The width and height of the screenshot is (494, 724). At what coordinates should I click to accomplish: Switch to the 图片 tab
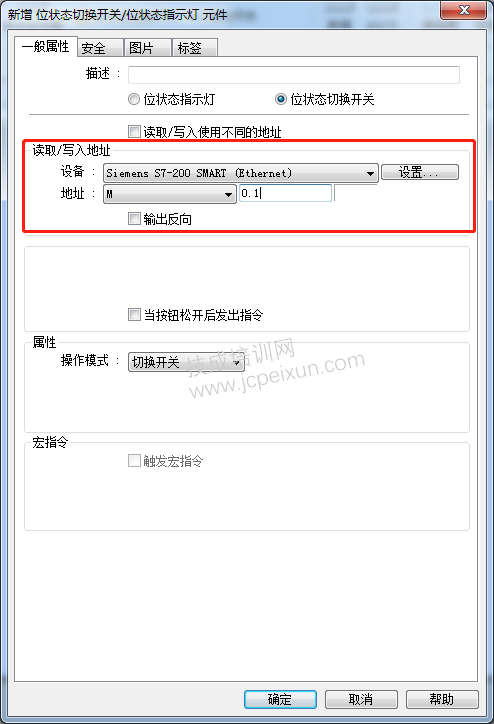[148, 48]
